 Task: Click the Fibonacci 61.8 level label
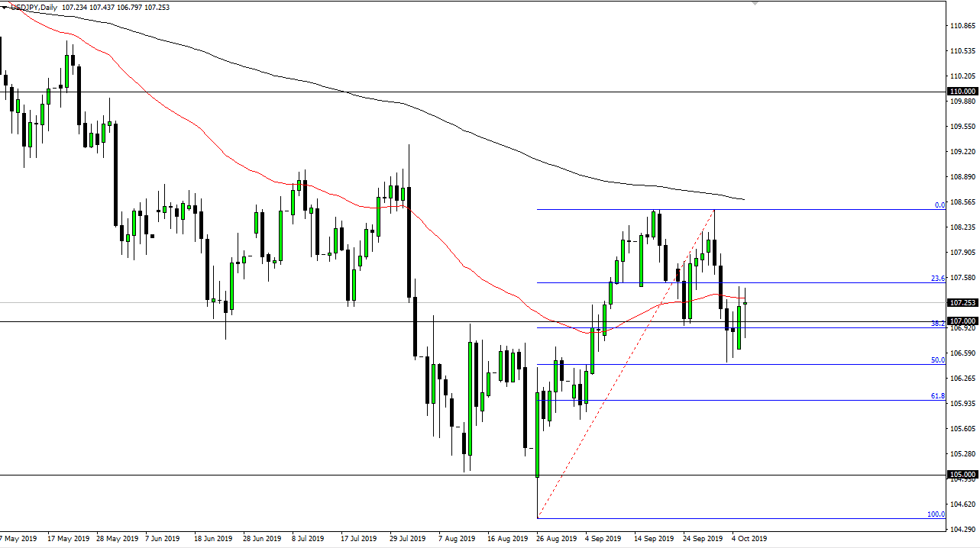point(939,396)
